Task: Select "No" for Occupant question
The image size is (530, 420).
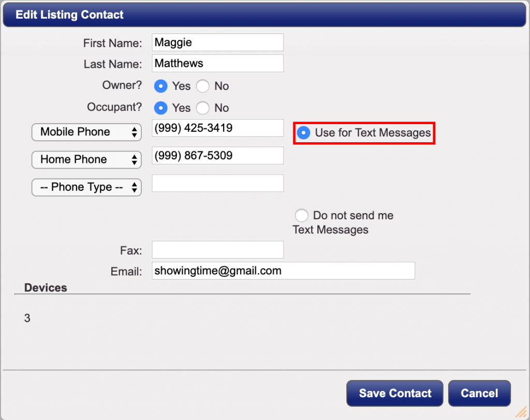Action: tap(202, 108)
